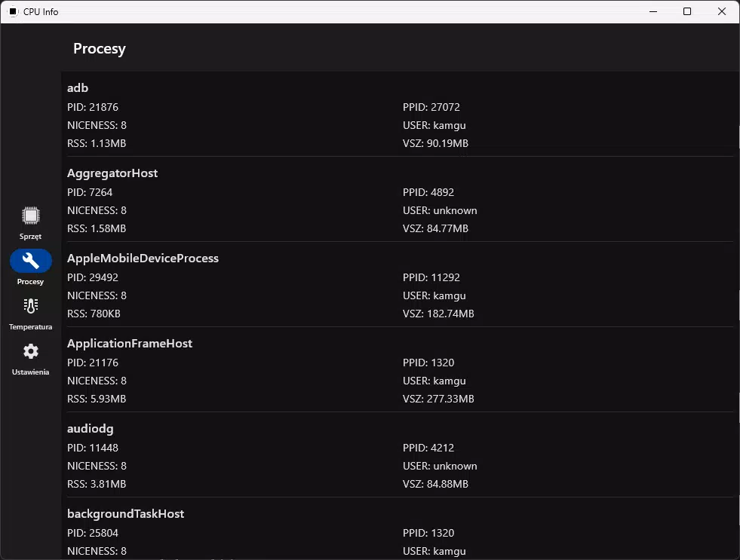Click PPID: 27072 of adb
Viewport: 740px width, 560px height.
pos(431,107)
